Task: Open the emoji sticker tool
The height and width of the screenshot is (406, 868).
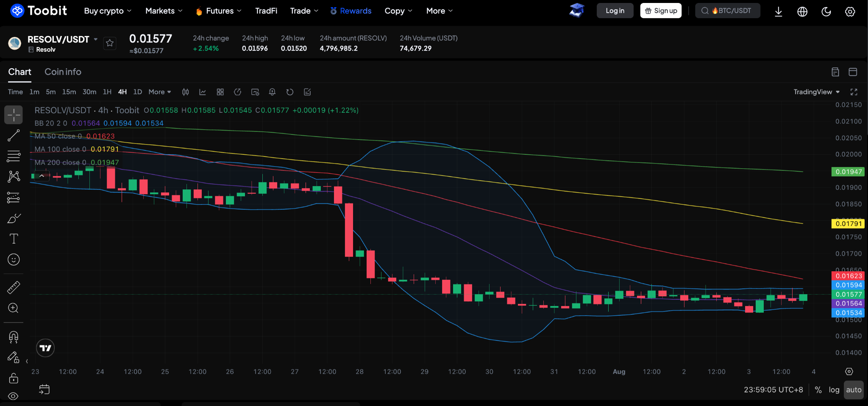Action: (14, 259)
